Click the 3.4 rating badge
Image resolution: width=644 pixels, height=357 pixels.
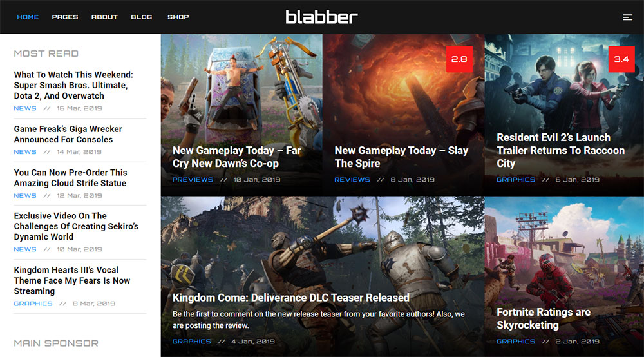click(621, 59)
